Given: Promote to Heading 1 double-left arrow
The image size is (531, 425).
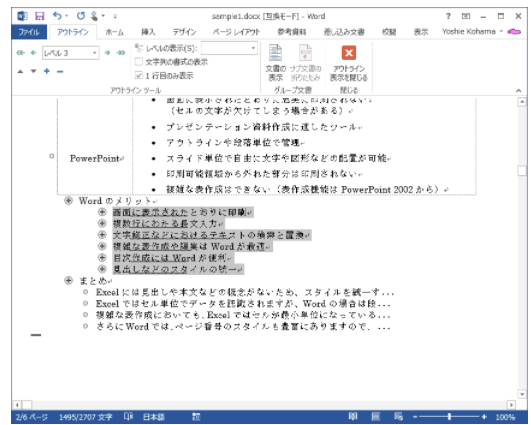Looking at the screenshot, I should (21, 52).
